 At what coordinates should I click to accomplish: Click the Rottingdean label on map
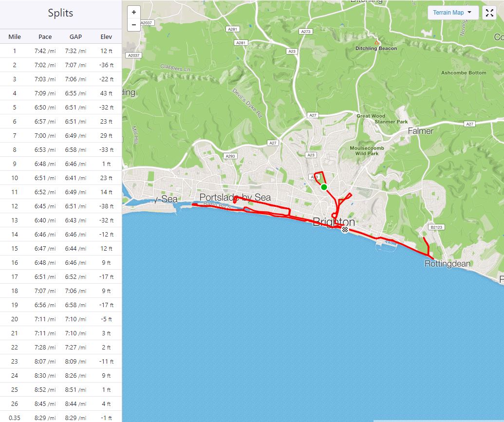[448, 263]
